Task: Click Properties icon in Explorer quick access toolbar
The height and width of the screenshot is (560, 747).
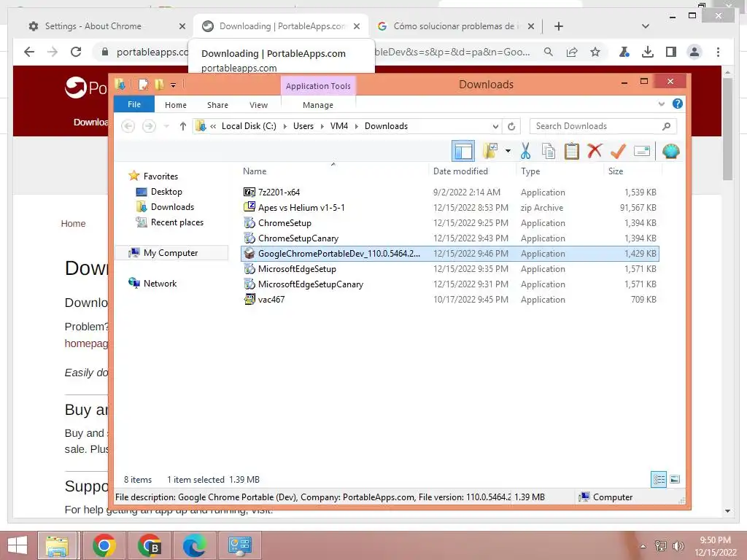Action: [143, 85]
